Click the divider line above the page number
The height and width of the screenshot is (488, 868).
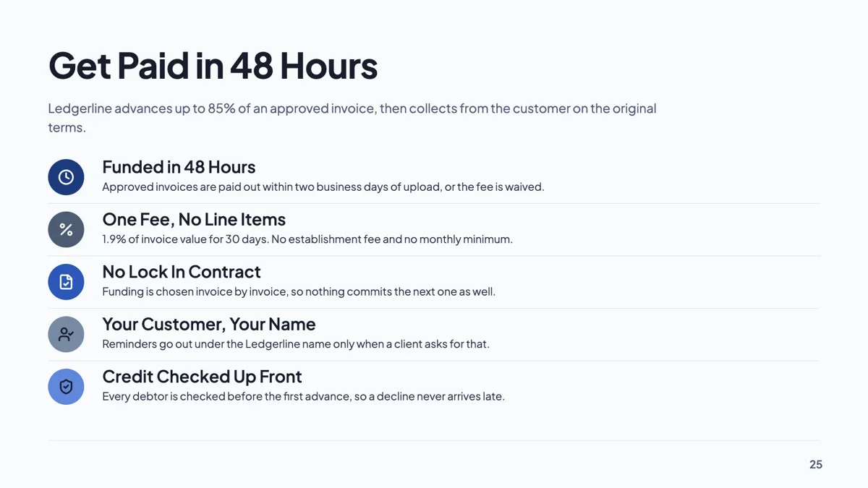(x=434, y=440)
